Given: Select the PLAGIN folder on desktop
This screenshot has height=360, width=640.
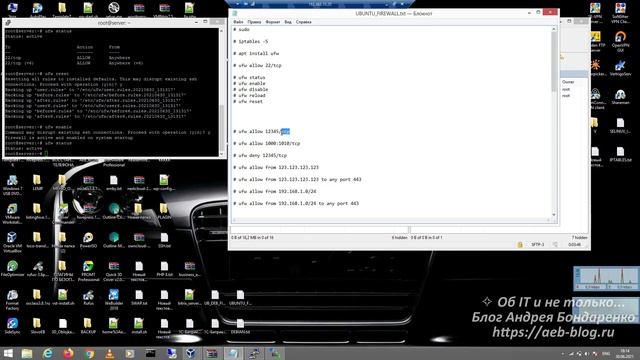Looking at the screenshot, I should [x=164, y=211].
